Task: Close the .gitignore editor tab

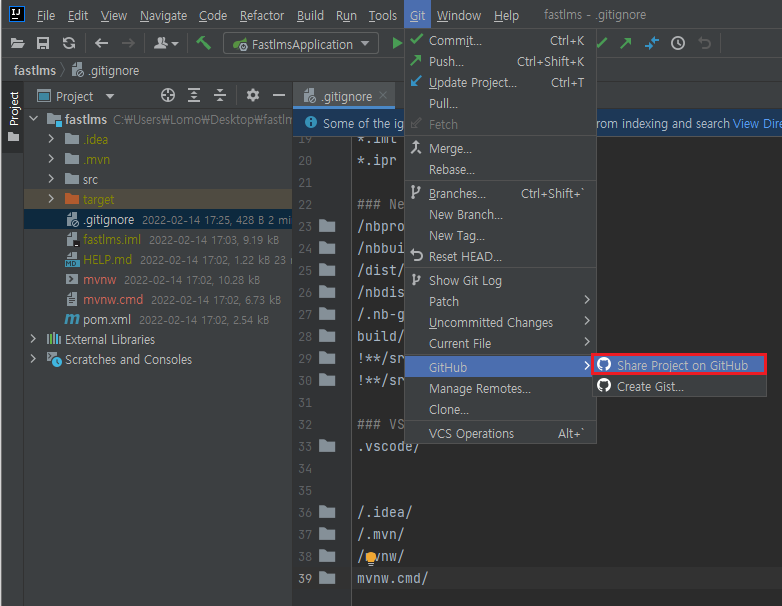Action: tap(383, 95)
